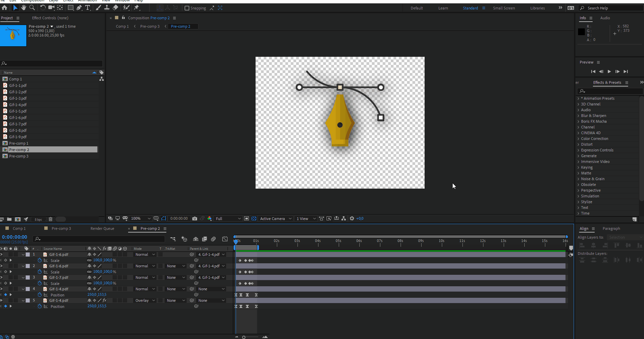Screen dimensions: 644x339
Task: Select the Hand tool
Action: (24, 7)
